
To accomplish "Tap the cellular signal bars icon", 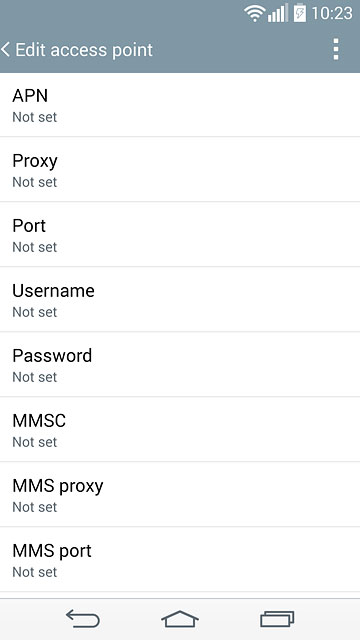I will 278,13.
